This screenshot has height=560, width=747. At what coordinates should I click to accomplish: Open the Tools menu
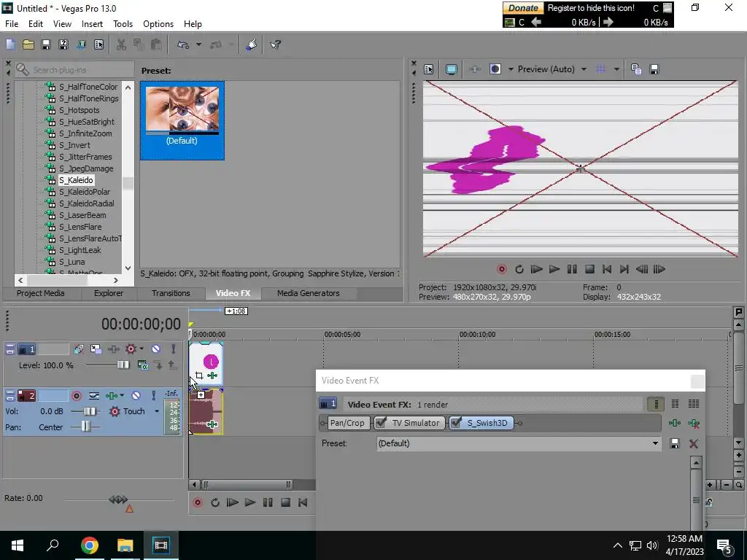[123, 24]
